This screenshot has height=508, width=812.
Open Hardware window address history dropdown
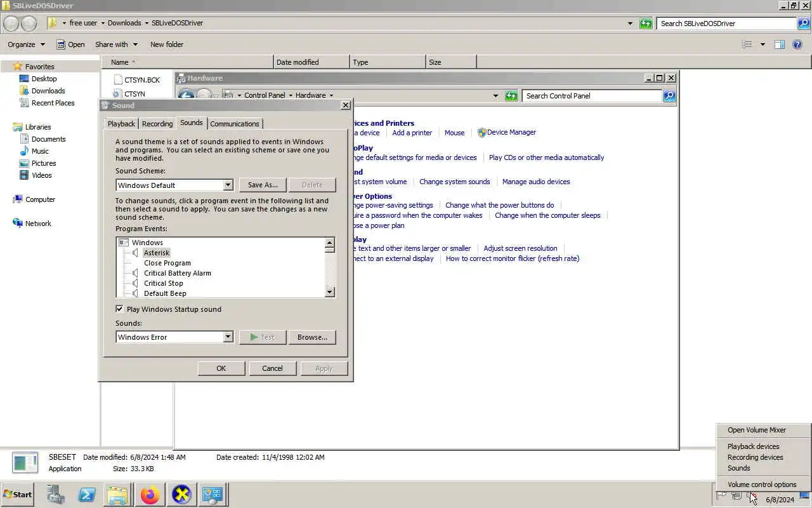click(495, 96)
